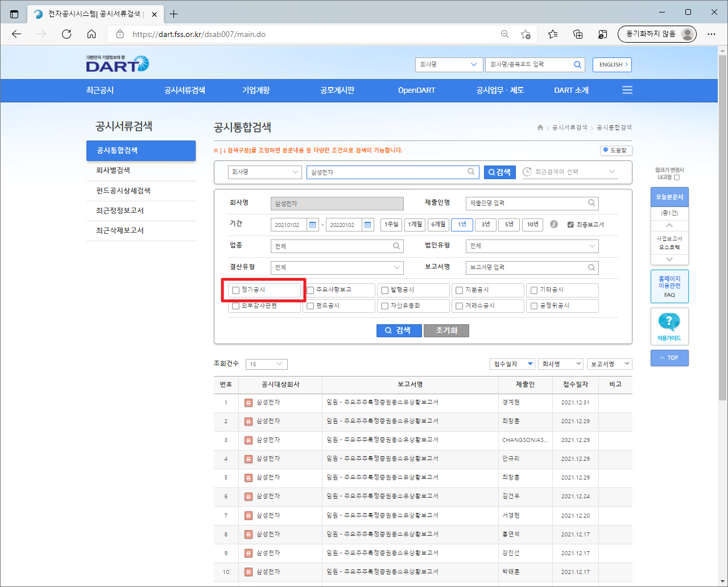Click the ENGLISH button
The width and height of the screenshot is (728, 587).
(x=612, y=65)
